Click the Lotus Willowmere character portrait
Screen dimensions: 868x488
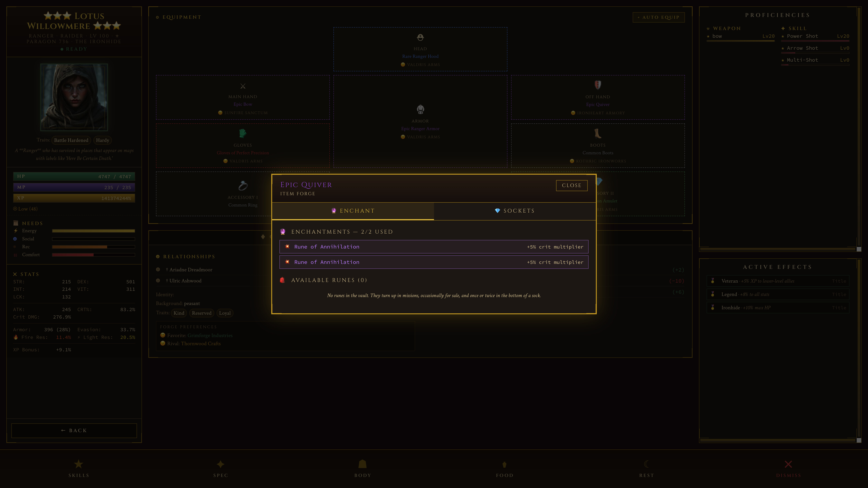click(x=74, y=97)
